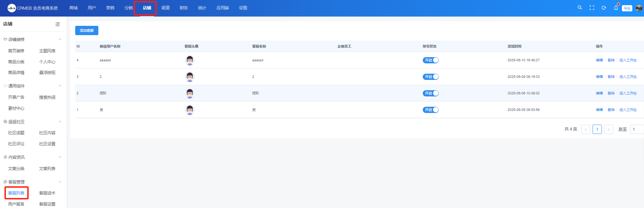The height and width of the screenshot is (208, 644).
Task: Disable account status for row ID 3
Action: point(430,77)
